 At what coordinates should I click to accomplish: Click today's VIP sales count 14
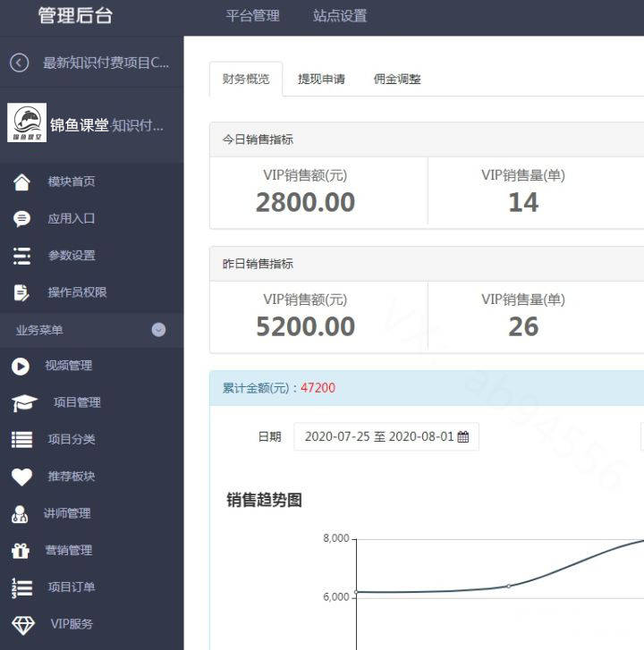[523, 203]
